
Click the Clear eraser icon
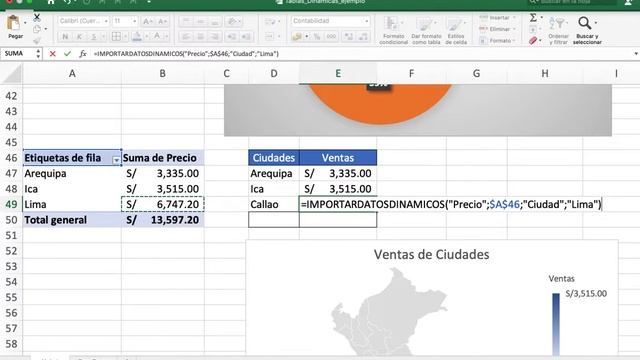click(x=533, y=40)
